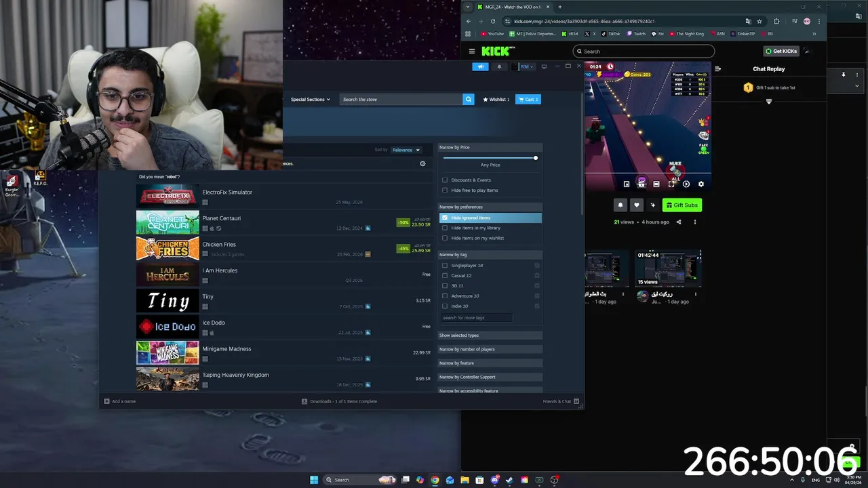The width and height of the screenshot is (868, 488).
Task: Check the Casual tag filter
Action: point(445,275)
